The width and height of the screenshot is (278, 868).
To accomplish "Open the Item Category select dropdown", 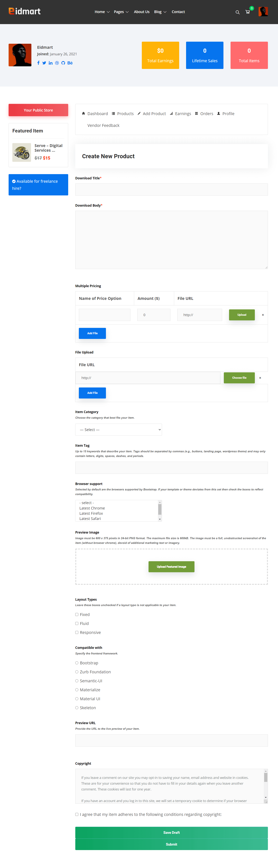I will pos(119,429).
